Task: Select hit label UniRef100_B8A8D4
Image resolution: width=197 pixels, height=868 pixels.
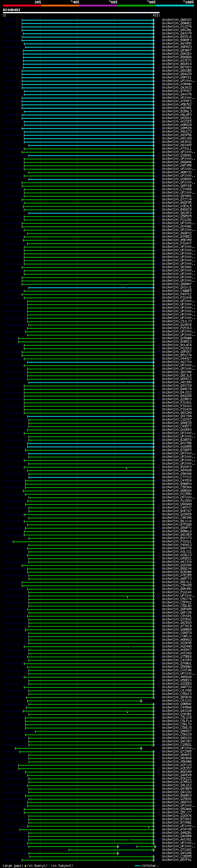Action: (177, 57)
